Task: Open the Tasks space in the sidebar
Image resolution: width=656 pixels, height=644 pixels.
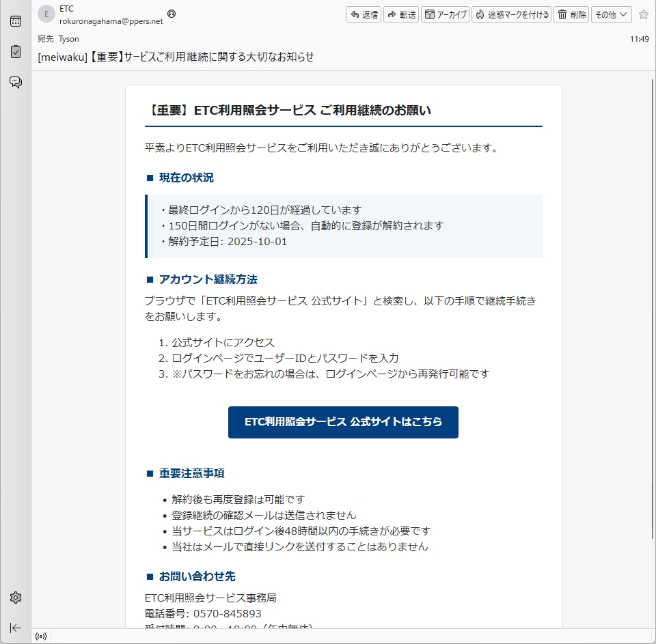Action: [16, 52]
